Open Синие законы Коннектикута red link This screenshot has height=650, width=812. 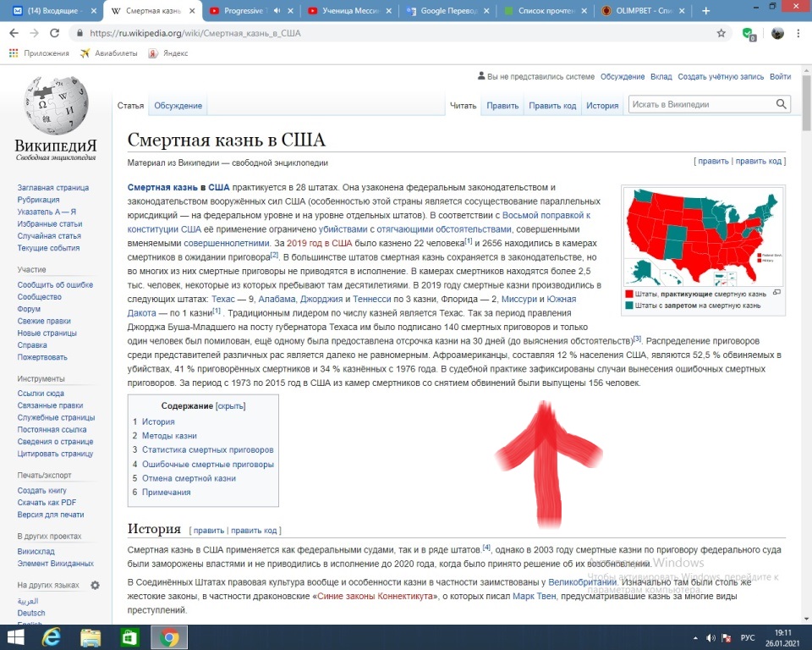375,596
